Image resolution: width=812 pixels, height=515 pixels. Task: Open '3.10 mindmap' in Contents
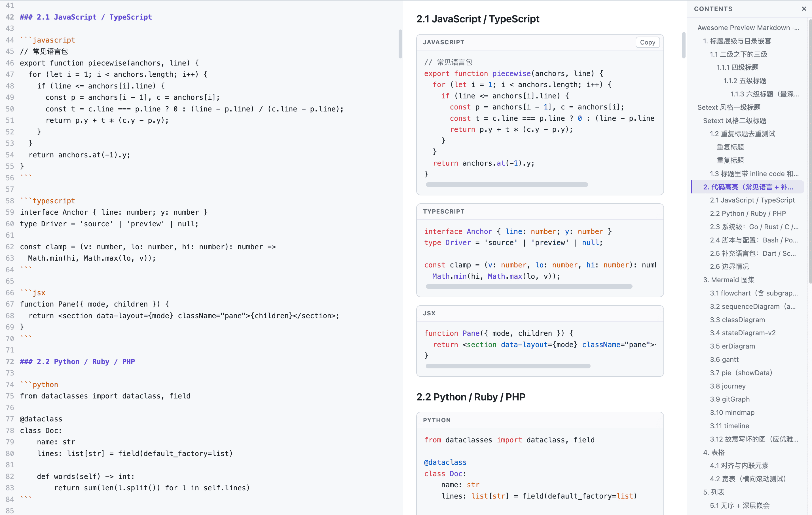click(732, 412)
